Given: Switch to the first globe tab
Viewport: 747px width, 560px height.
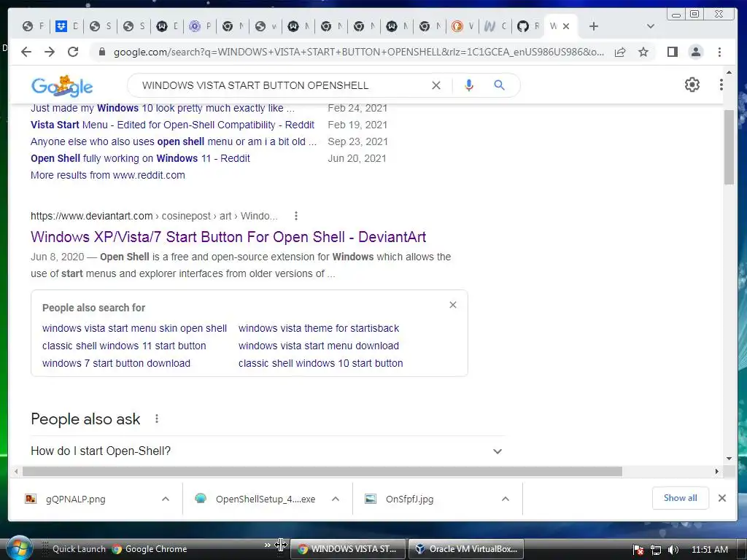Looking at the screenshot, I should tap(32, 26).
